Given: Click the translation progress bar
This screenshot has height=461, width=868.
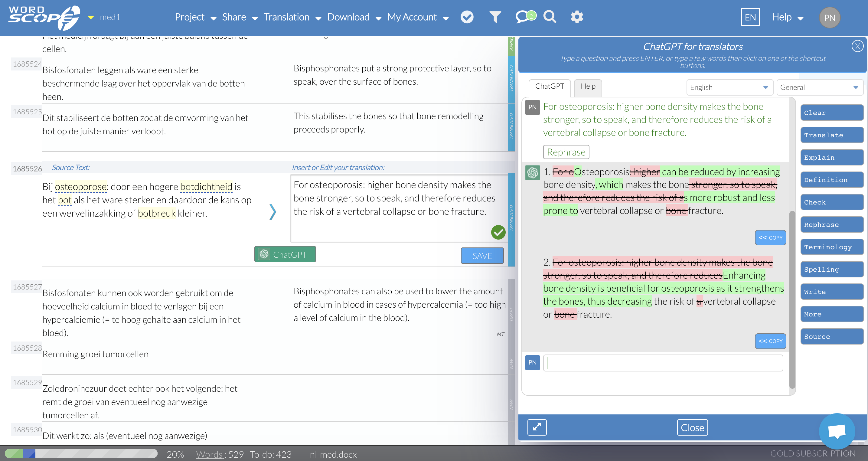Looking at the screenshot, I should (81, 453).
